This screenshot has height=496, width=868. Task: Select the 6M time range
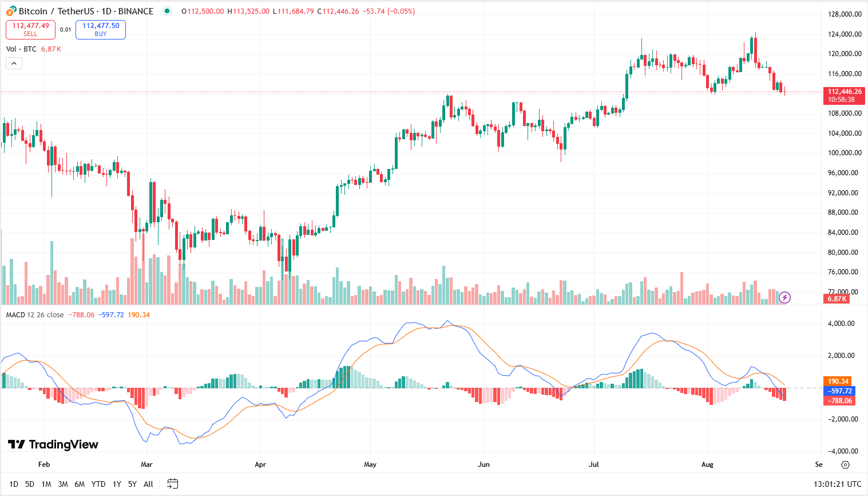(80, 484)
